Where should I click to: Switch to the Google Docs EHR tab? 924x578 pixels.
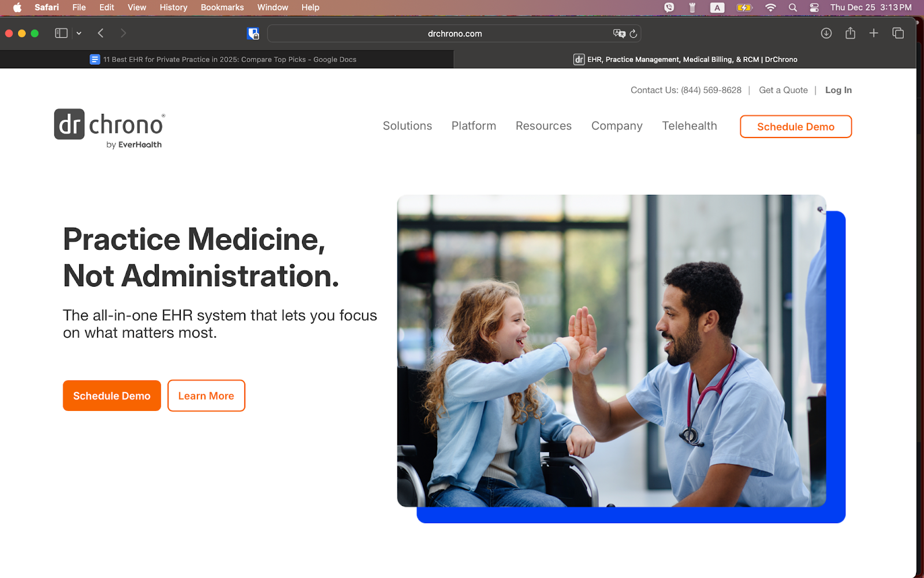[226, 60]
